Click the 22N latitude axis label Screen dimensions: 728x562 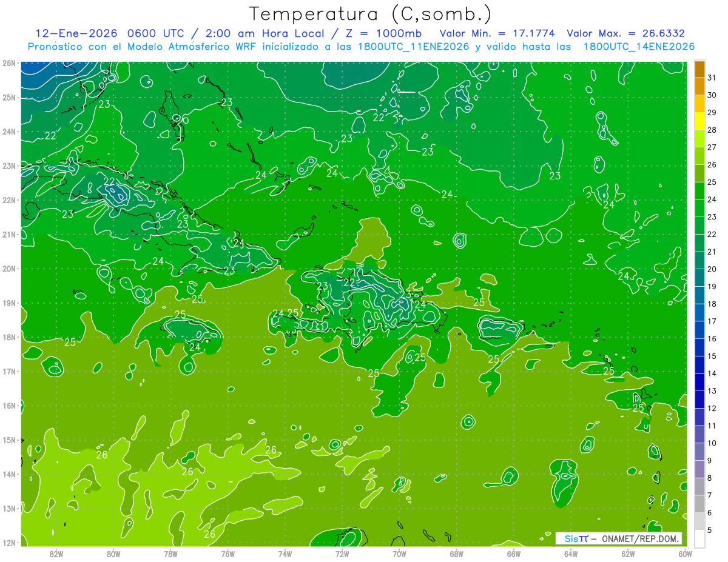point(8,200)
